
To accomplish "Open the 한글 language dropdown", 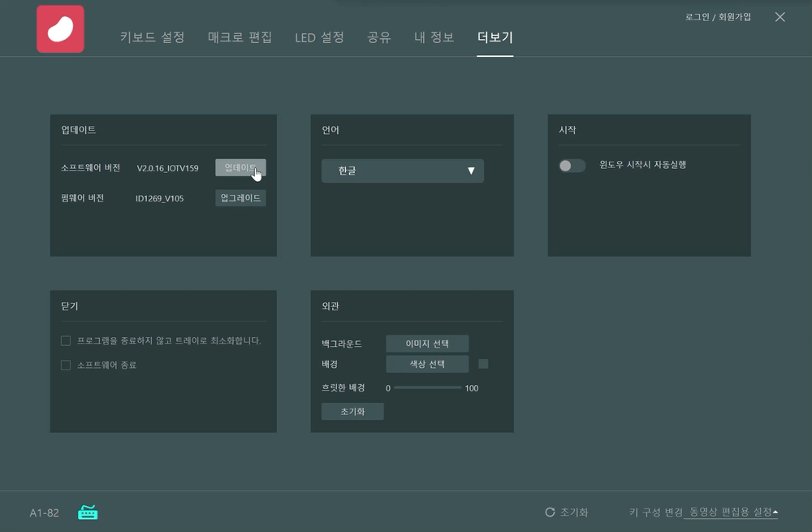I will pos(402,171).
